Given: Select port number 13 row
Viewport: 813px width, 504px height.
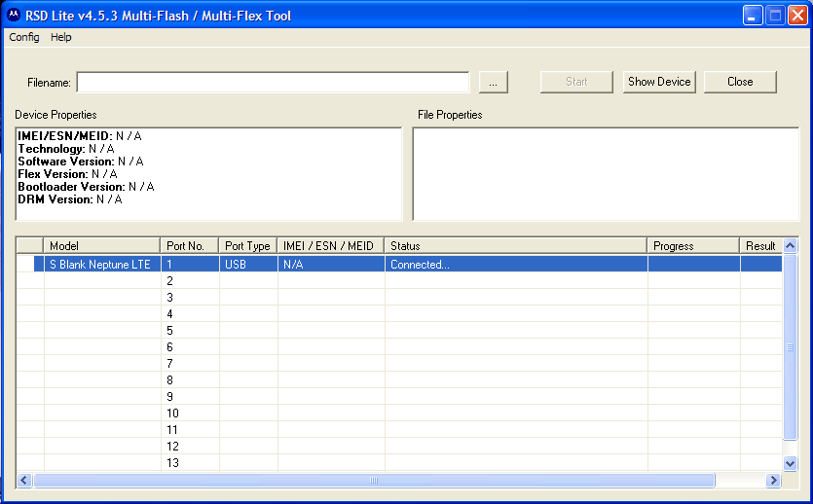Looking at the screenshot, I should pos(399,462).
